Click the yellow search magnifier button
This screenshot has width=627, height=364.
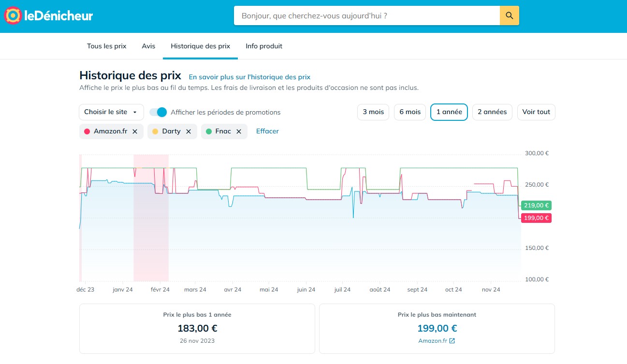point(509,15)
